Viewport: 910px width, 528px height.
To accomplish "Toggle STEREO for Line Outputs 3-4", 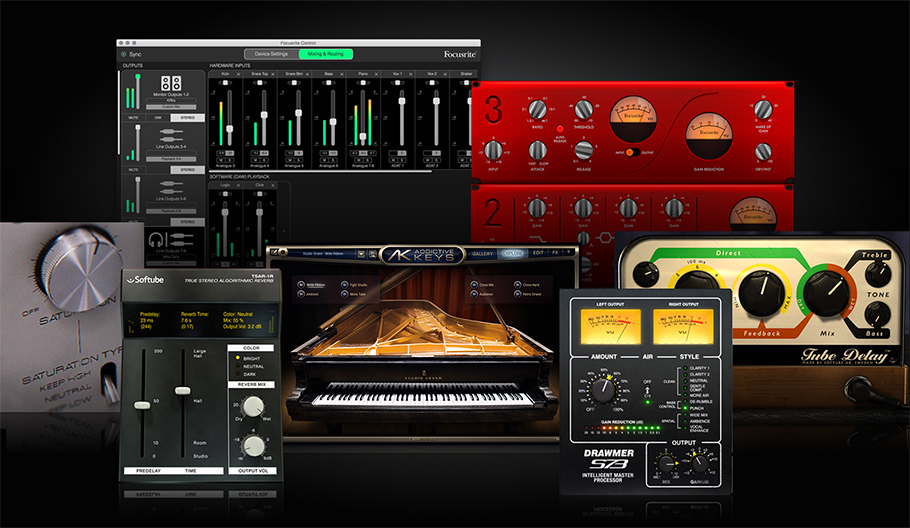I will (x=187, y=170).
